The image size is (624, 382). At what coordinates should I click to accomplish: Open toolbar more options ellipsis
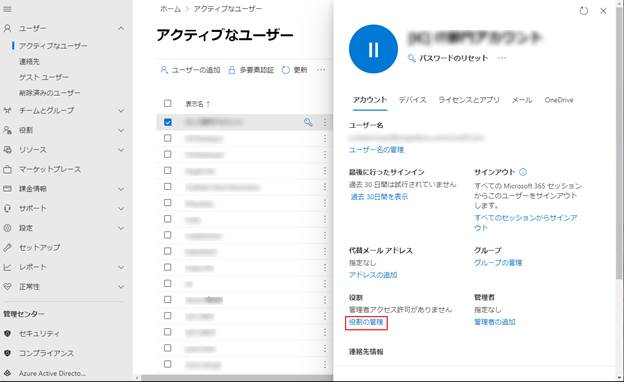[321, 70]
